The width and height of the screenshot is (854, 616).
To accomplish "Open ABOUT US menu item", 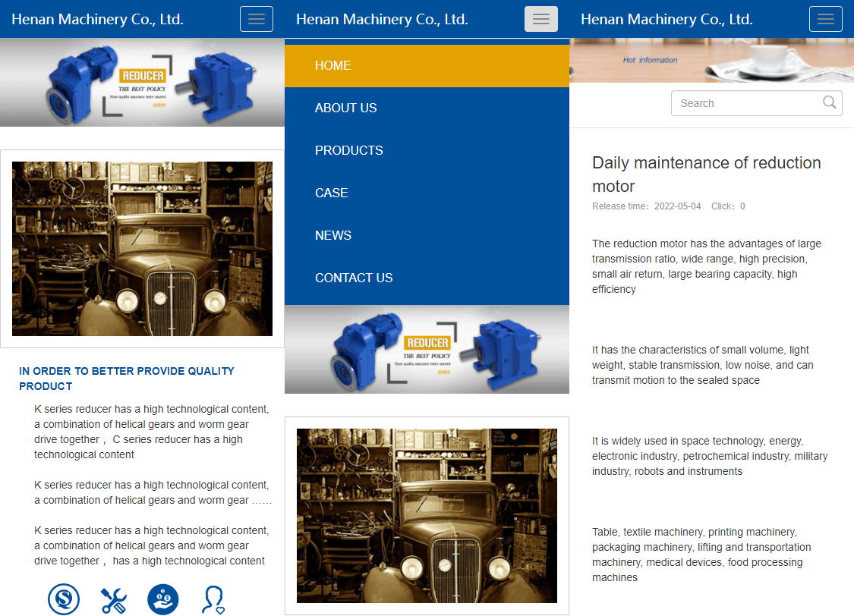I will [427, 108].
